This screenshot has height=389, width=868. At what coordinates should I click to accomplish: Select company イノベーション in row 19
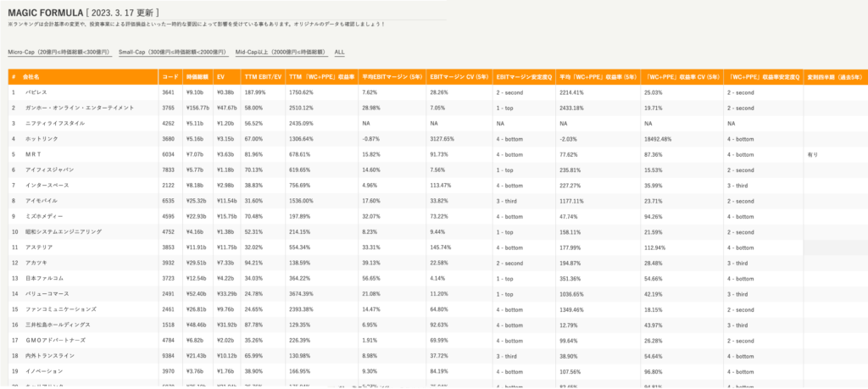pyautogui.click(x=44, y=371)
